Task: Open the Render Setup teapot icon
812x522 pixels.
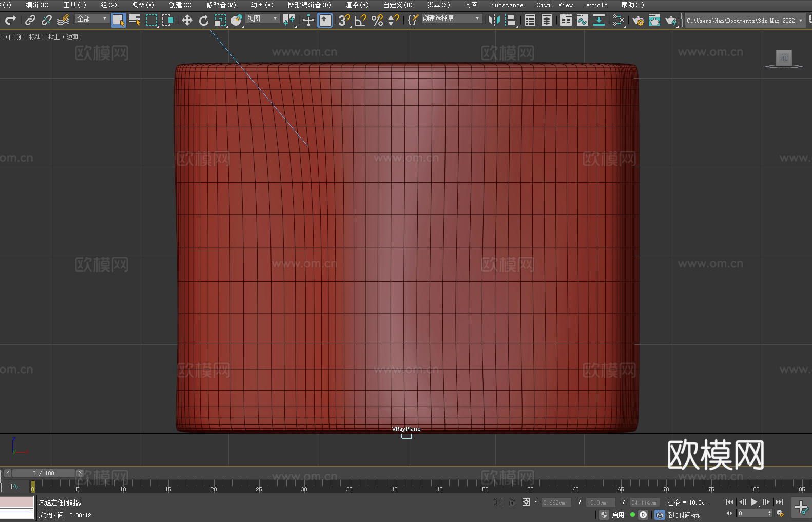Action: coord(637,20)
